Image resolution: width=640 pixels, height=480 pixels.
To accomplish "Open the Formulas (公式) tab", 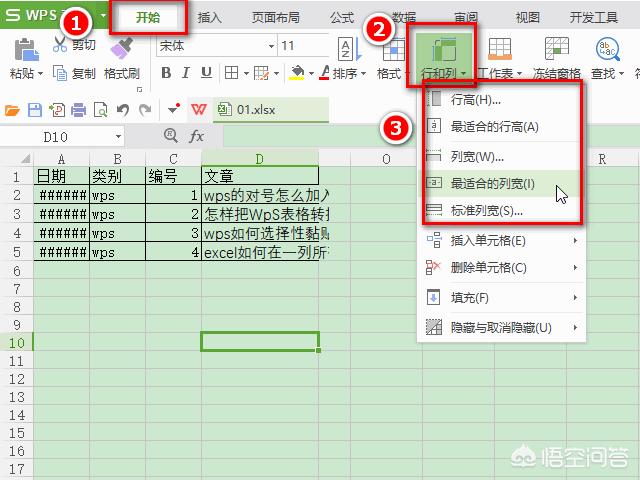I will pos(342,18).
